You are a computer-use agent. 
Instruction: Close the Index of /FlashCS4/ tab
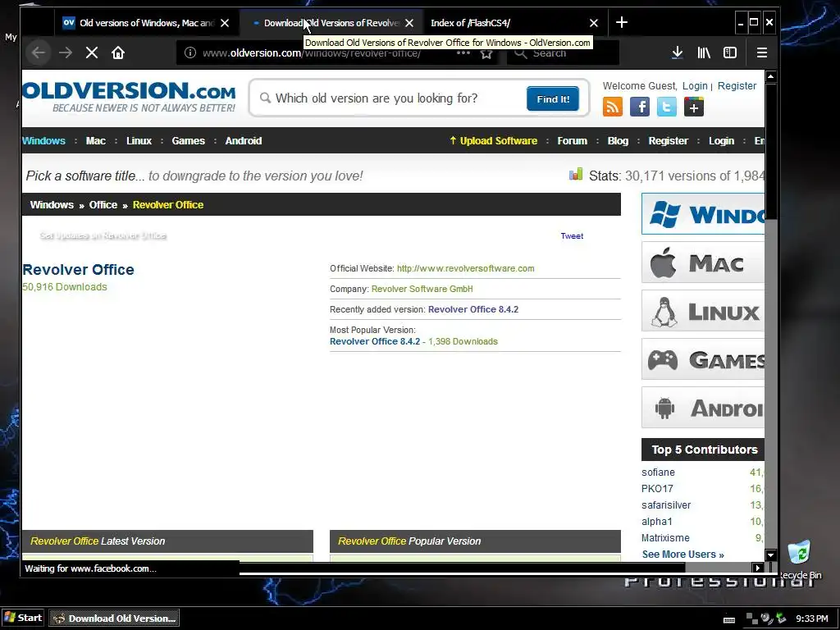click(x=594, y=23)
